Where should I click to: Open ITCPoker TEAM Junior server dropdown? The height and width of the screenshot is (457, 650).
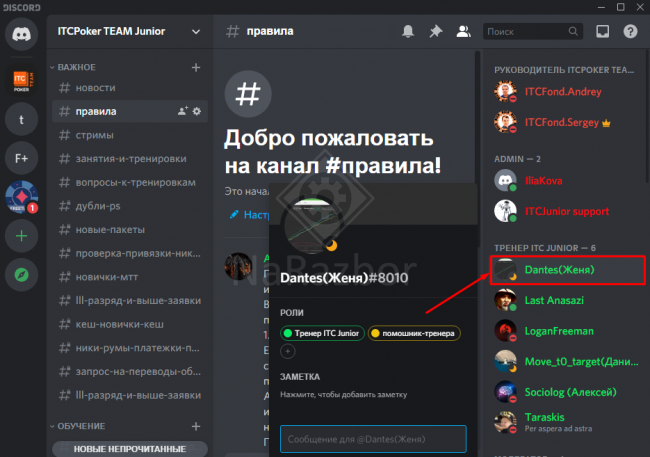pos(127,31)
